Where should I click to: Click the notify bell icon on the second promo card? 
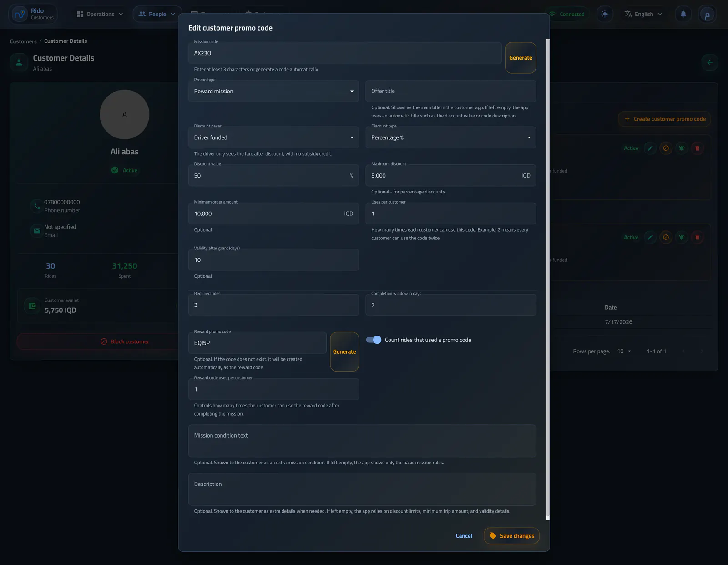click(682, 237)
